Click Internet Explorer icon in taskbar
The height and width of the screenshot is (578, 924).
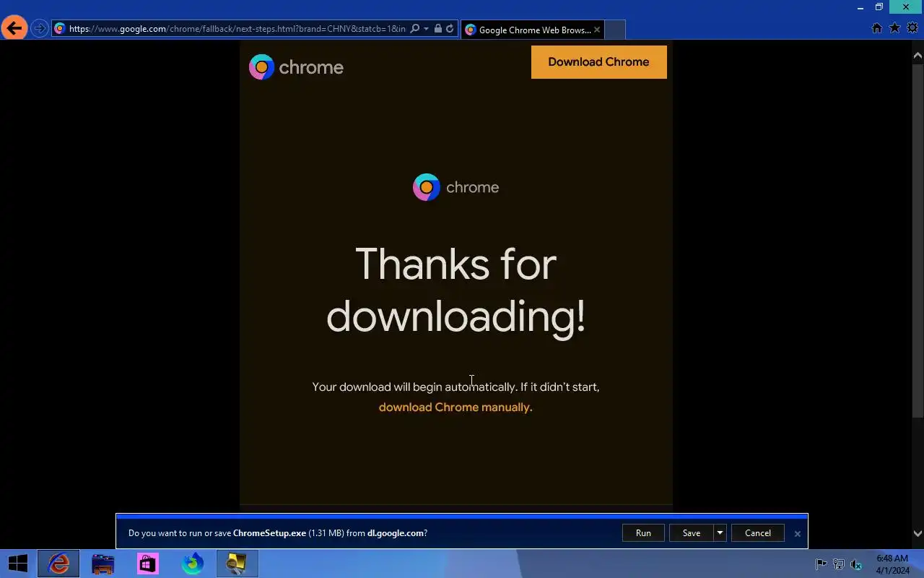coord(58,563)
